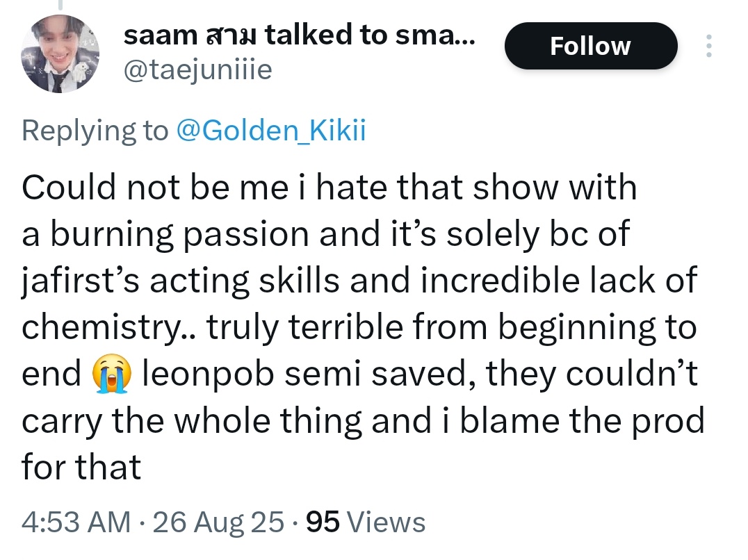Open the @Golden_Kikii profile link
This screenshot has width=748, height=560.
click(270, 130)
